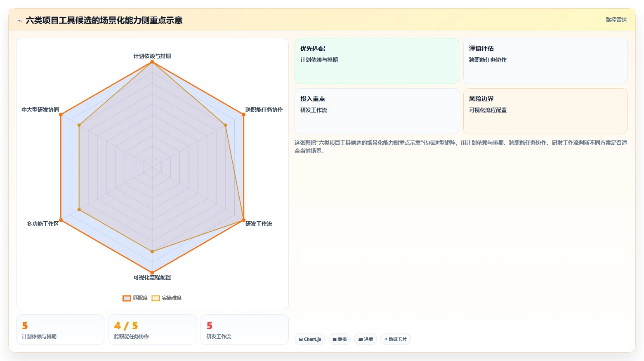Viewport: 644px width, 361px height.
Task: Click the orange point at 中大型研发协同 vertex
Action: 61,115
